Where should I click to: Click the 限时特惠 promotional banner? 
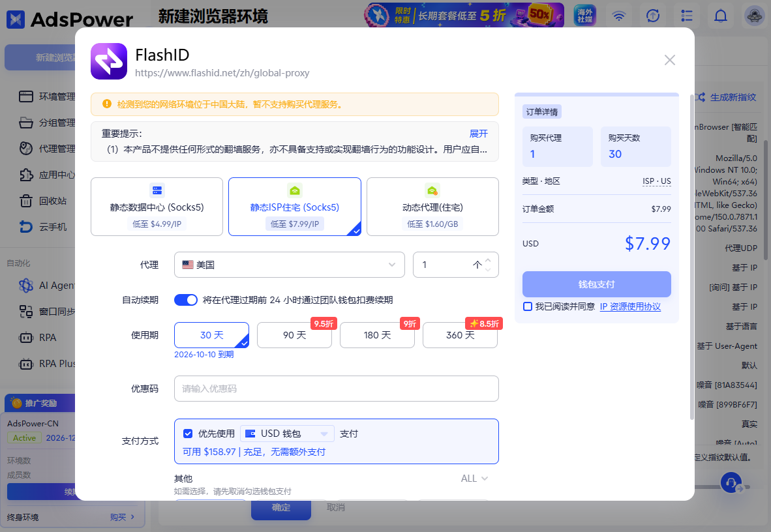[x=464, y=15]
